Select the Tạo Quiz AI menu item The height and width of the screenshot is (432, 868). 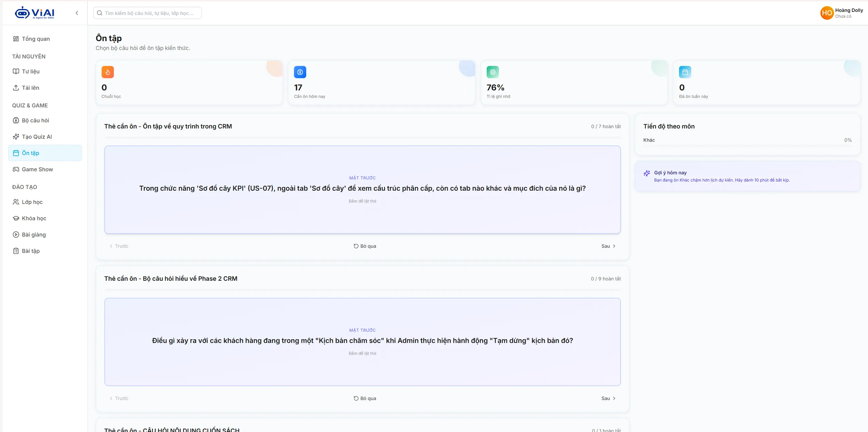(x=45, y=137)
